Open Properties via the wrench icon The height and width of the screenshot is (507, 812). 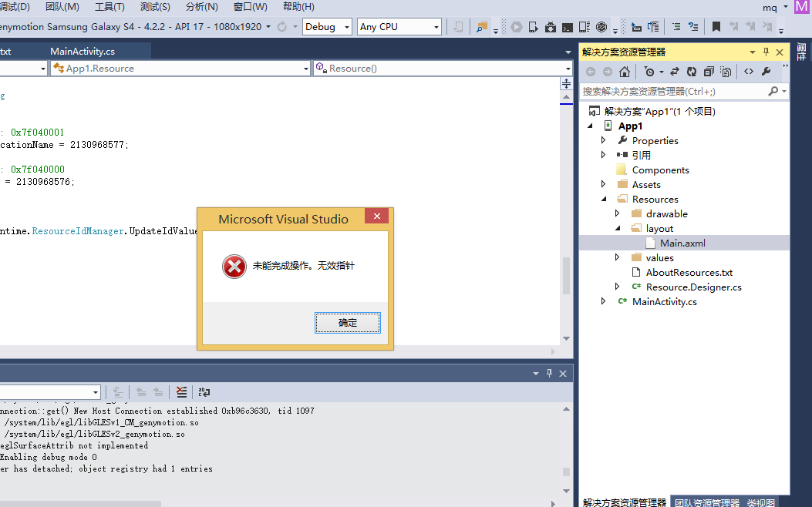pos(766,72)
